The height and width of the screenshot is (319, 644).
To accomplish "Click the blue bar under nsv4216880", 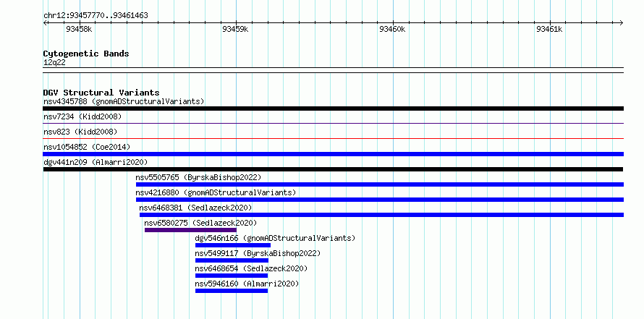I will click(x=380, y=200).
